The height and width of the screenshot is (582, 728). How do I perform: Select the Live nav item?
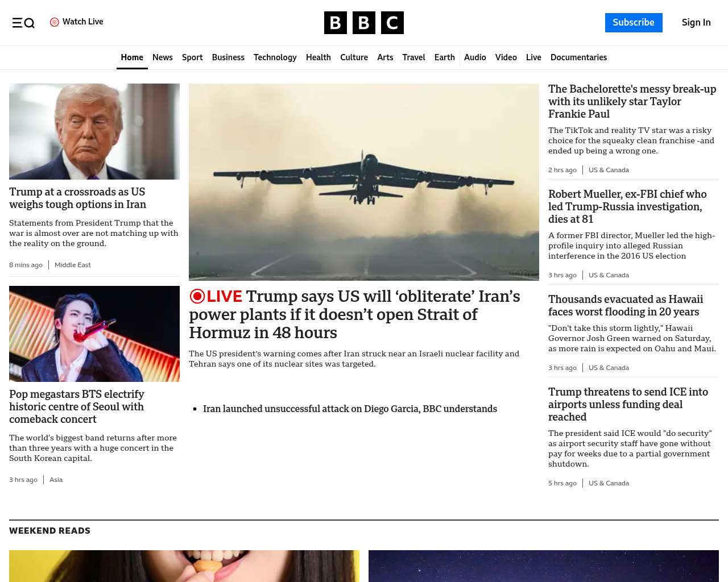[x=533, y=57]
